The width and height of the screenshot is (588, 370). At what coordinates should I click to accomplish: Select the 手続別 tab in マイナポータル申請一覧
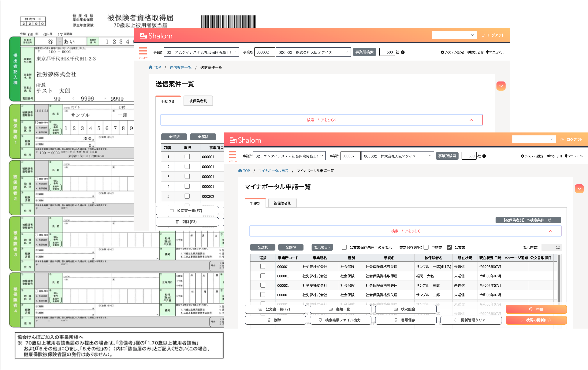point(255,203)
